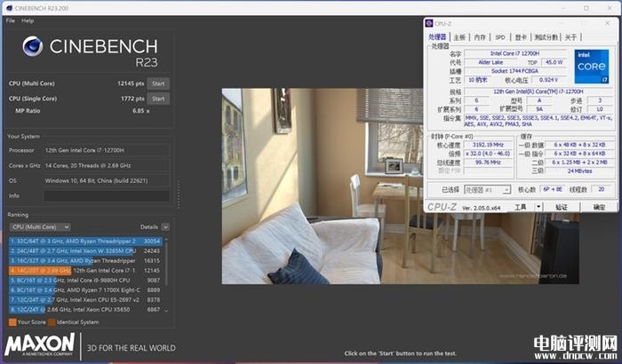This screenshot has width=622, height=364.
Task: Click the 1772 pts single core score
Action: tap(133, 99)
